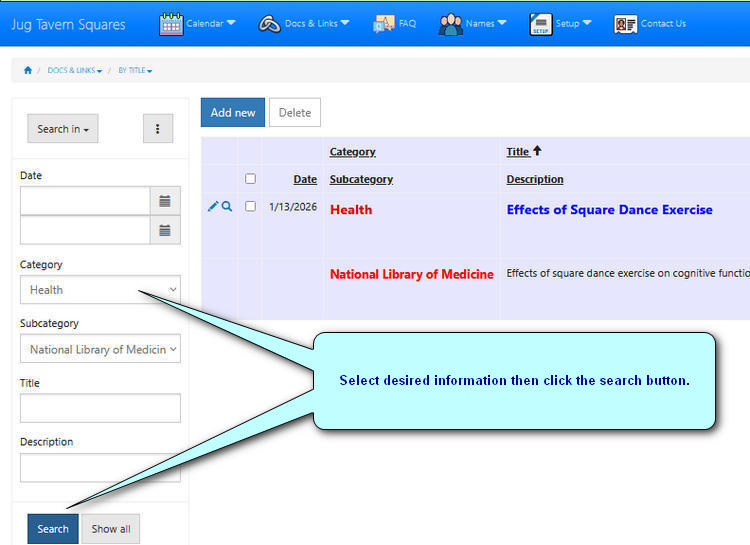Click the Add new button

click(233, 113)
